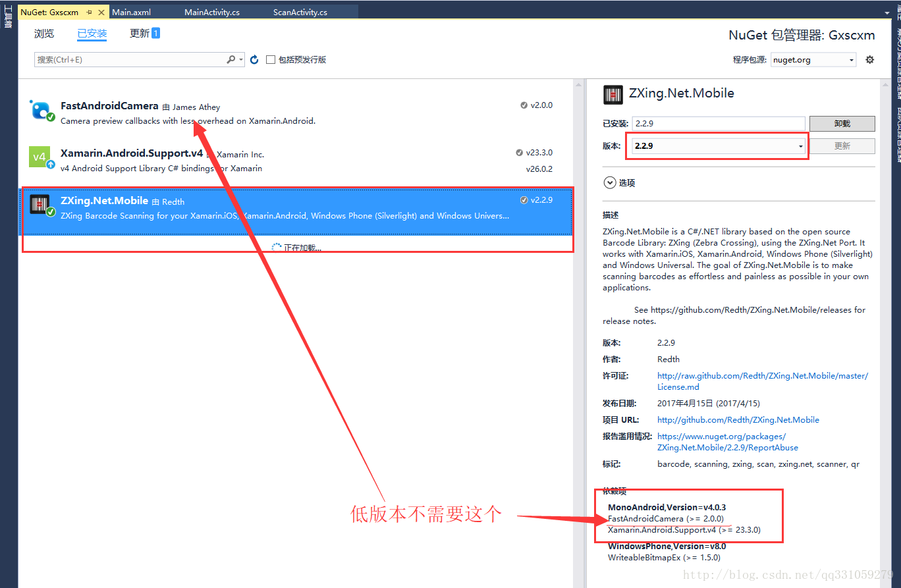Open the ScanActivity.cs document tab
This screenshot has height=588, width=901.
[300, 13]
